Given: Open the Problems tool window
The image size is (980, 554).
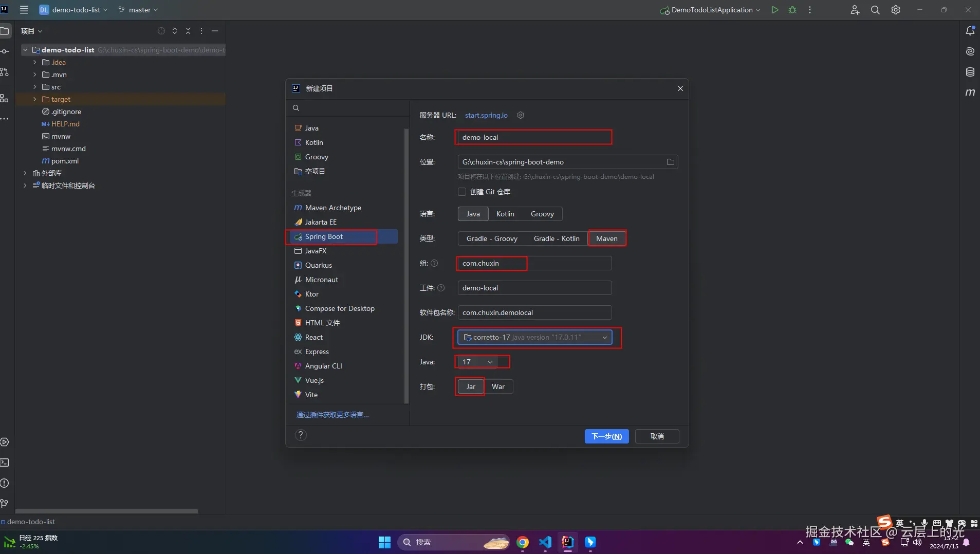Looking at the screenshot, I should [5, 483].
